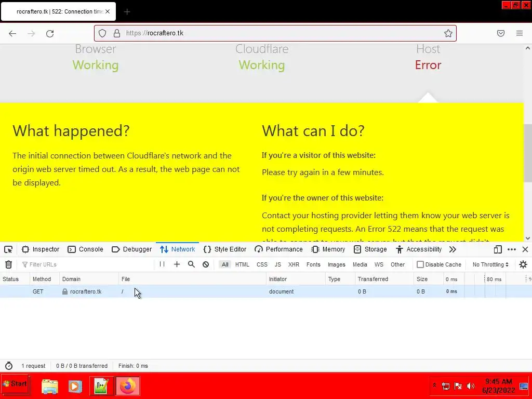Open the Accessibility panel
Image resolution: width=532 pixels, height=399 pixels.
(x=419, y=249)
